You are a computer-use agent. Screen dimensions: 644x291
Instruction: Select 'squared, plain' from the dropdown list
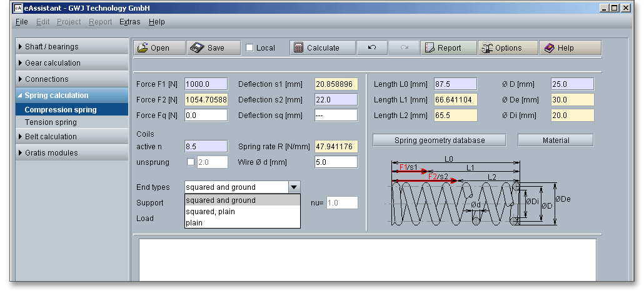[x=210, y=212]
